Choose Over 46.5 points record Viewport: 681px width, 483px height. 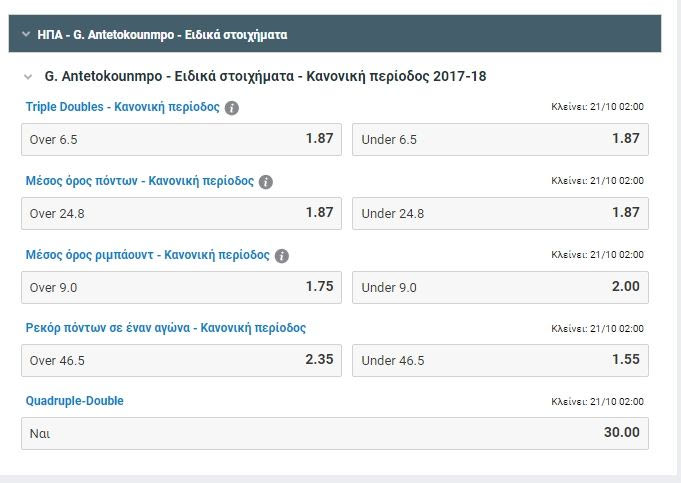point(181,360)
